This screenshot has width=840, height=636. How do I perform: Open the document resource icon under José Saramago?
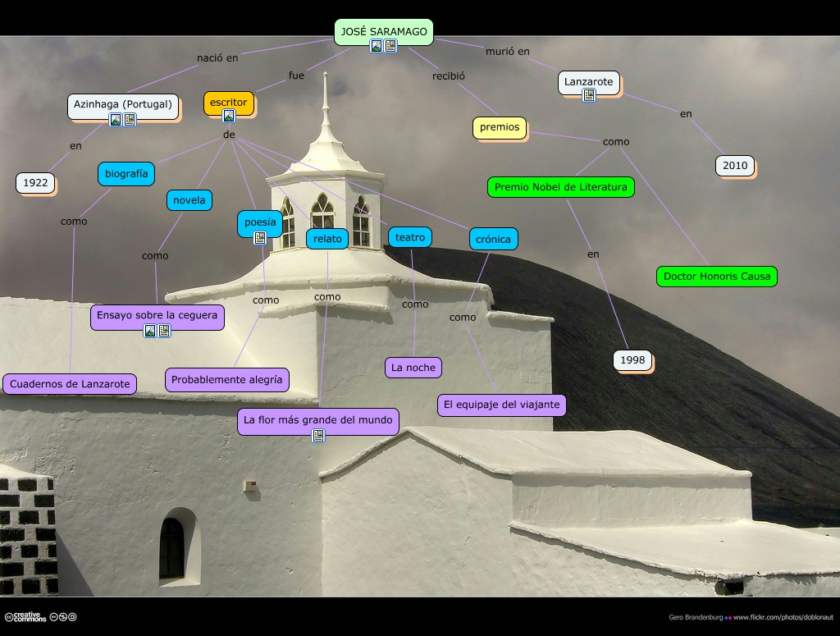point(390,46)
